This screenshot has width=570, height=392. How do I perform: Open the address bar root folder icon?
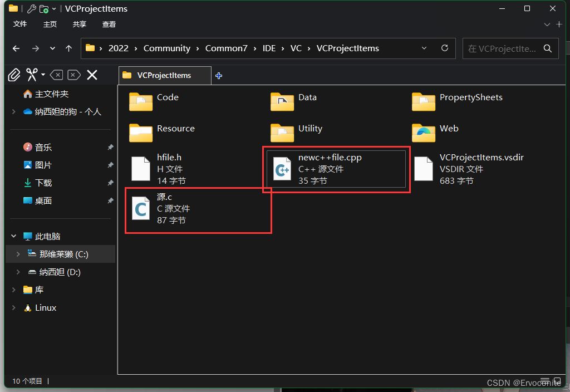[90, 48]
